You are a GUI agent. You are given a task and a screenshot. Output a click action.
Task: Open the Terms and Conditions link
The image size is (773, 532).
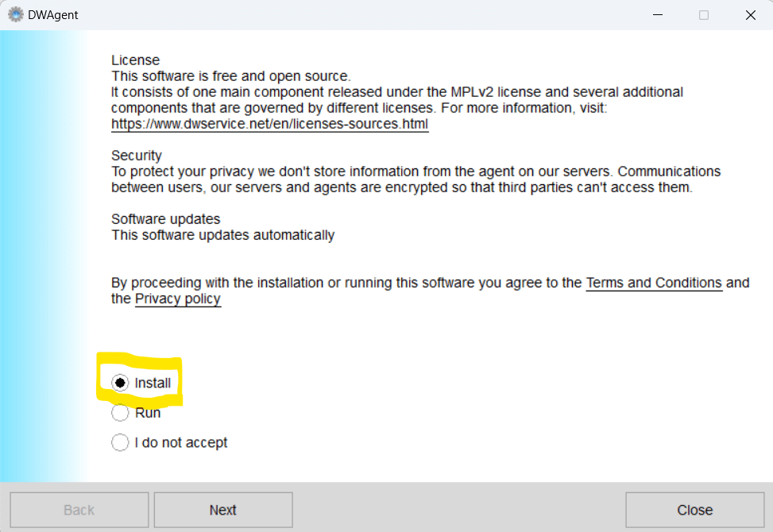click(654, 283)
